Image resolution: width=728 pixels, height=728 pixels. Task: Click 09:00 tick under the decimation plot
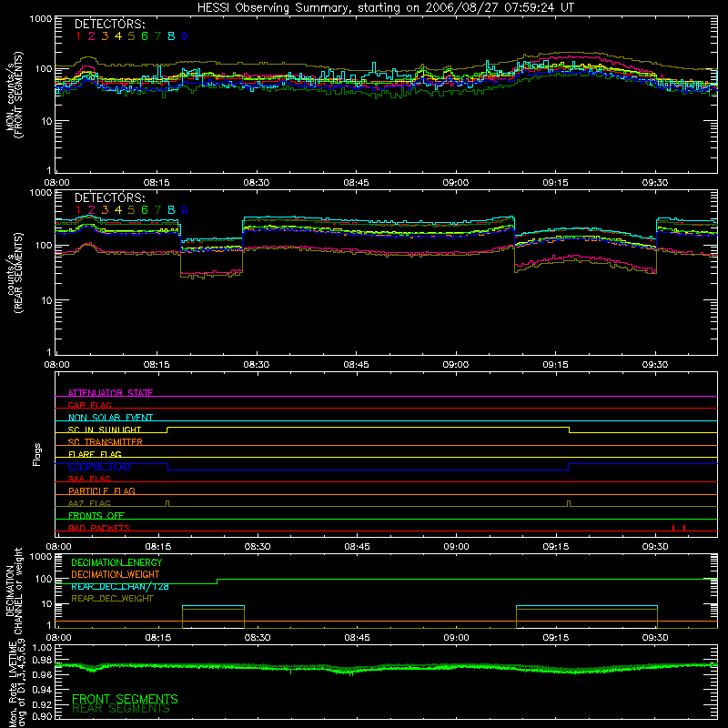pyautogui.click(x=457, y=638)
